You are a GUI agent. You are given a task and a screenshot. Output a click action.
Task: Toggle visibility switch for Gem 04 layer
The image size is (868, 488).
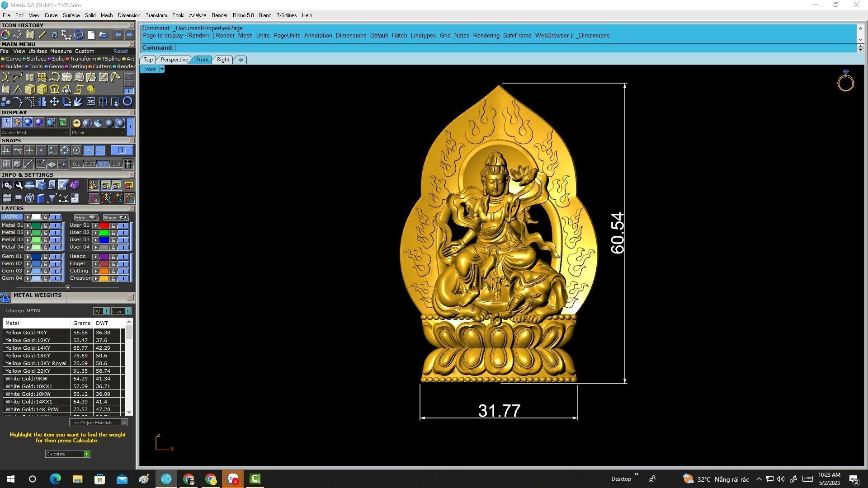tap(55, 278)
